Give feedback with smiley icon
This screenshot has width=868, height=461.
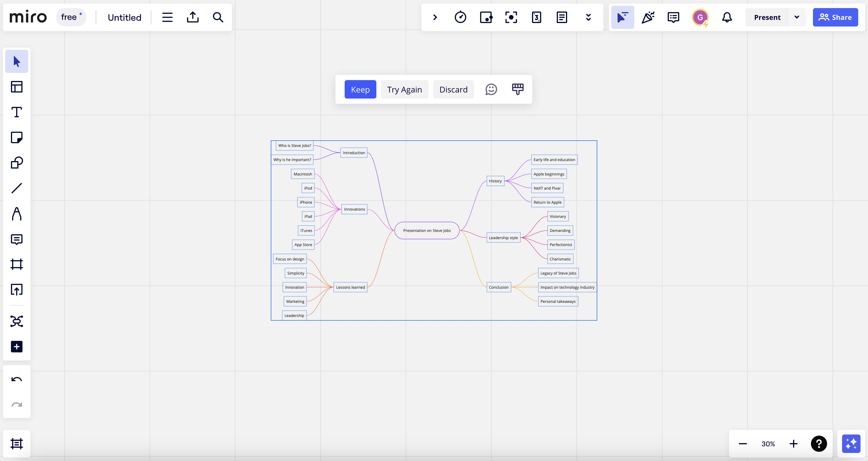(491, 89)
